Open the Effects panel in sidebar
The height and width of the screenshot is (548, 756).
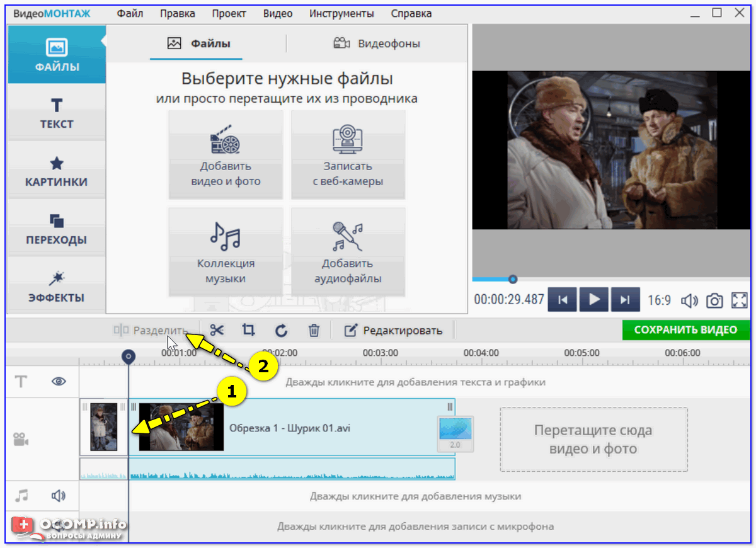coord(57,287)
